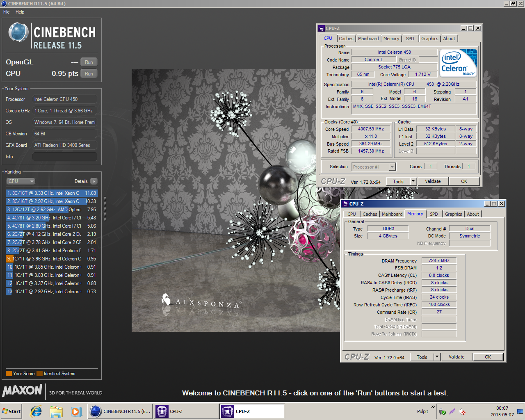Click the Windows Start button
Image resolution: width=525 pixels, height=420 pixels.
pos(11,411)
